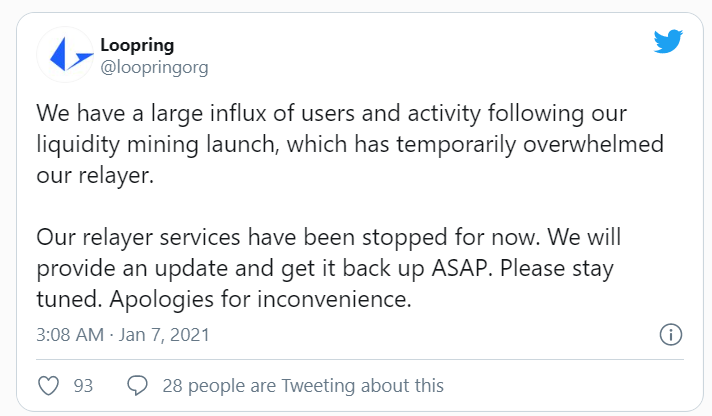Reply using the speech bubble icon
The width and height of the screenshot is (712, 416).
click(138, 385)
